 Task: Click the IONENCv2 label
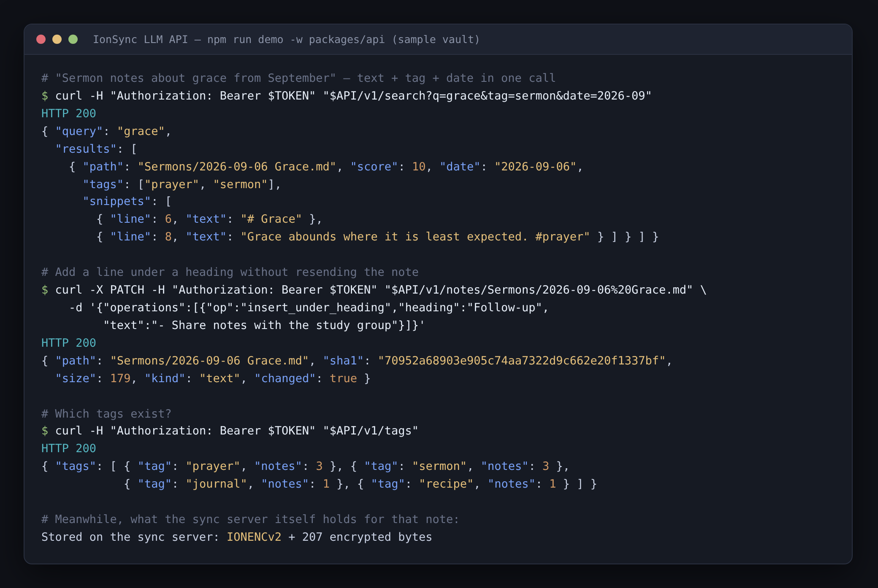point(254,537)
